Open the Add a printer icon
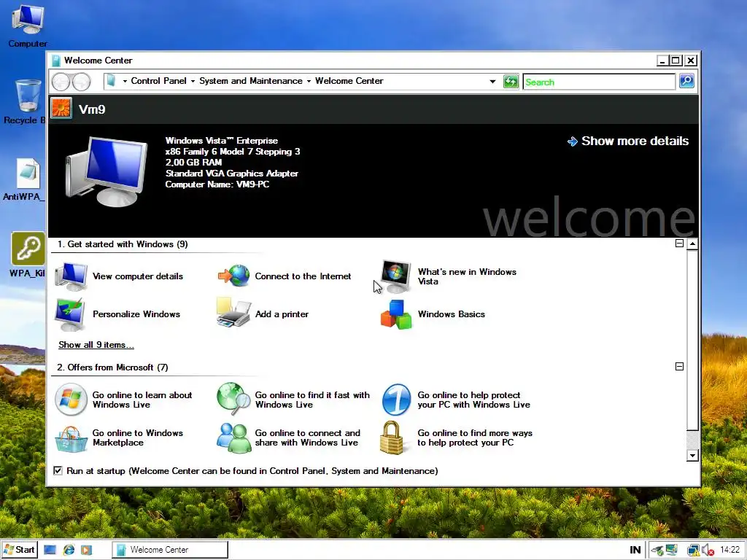The width and height of the screenshot is (747, 560). pyautogui.click(x=233, y=313)
